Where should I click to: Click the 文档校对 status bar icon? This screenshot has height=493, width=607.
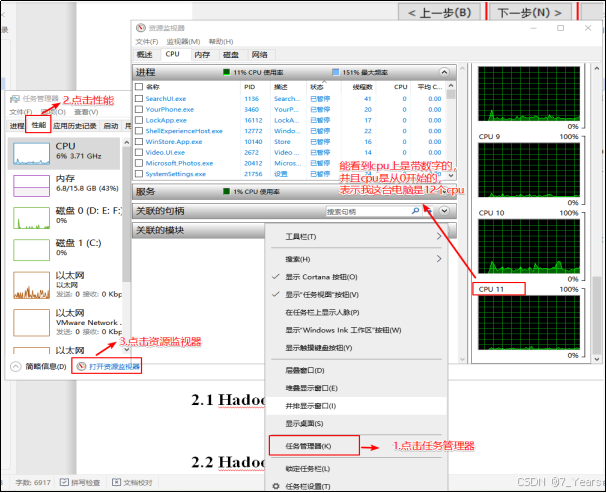pyautogui.click(x=116, y=482)
